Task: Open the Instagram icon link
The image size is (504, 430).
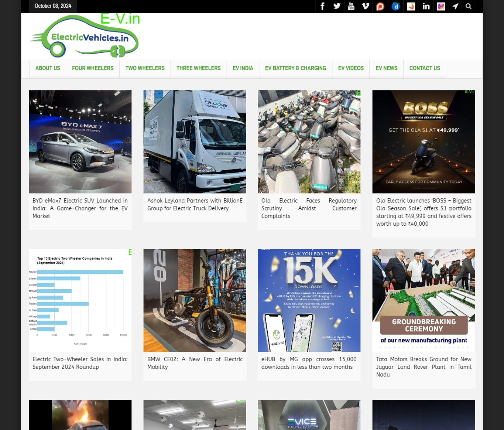Action: pyautogui.click(x=441, y=6)
